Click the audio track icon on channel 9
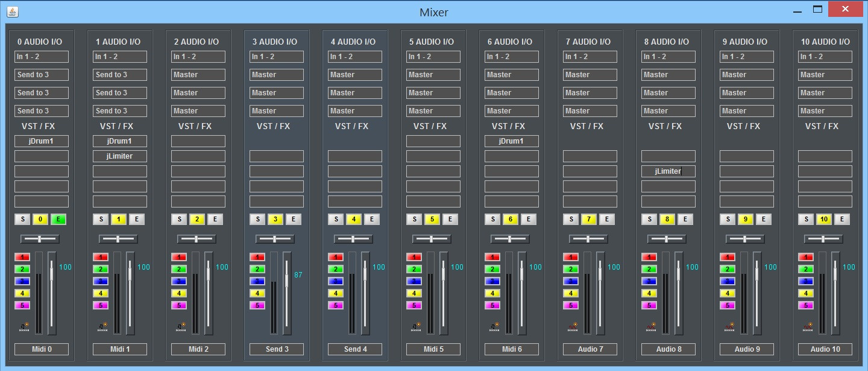The width and height of the screenshot is (868, 371). pyautogui.click(x=729, y=327)
